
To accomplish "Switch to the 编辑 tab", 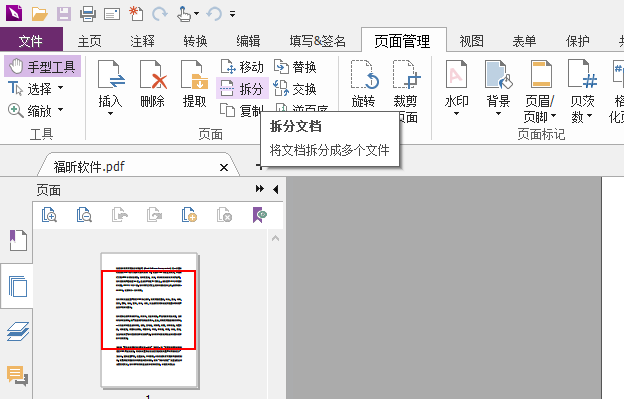I will click(248, 41).
